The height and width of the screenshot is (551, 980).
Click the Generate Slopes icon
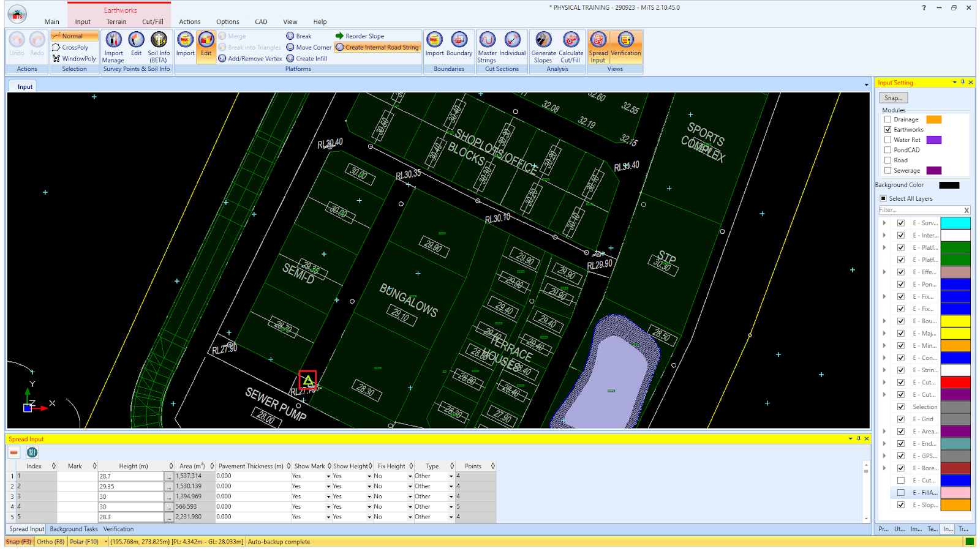coord(543,40)
